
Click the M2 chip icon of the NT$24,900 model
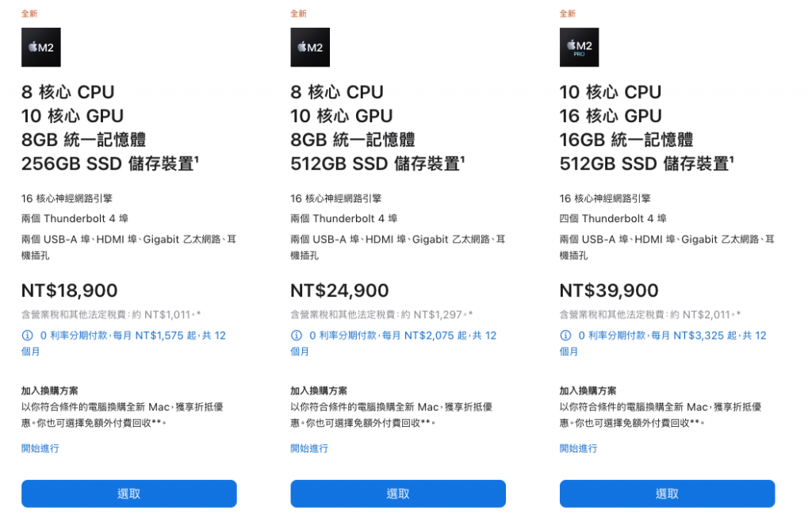[310, 47]
